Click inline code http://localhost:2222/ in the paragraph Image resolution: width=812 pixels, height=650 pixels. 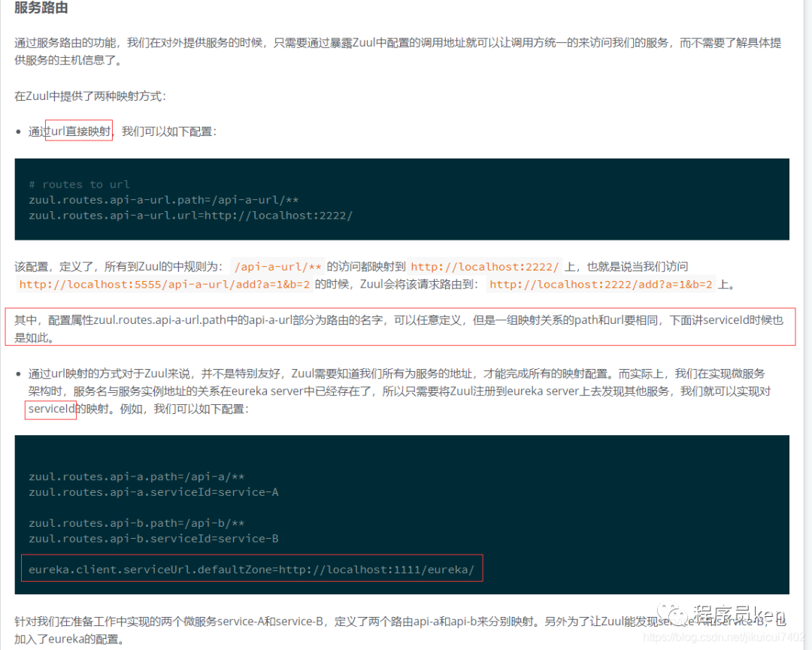[485, 267]
